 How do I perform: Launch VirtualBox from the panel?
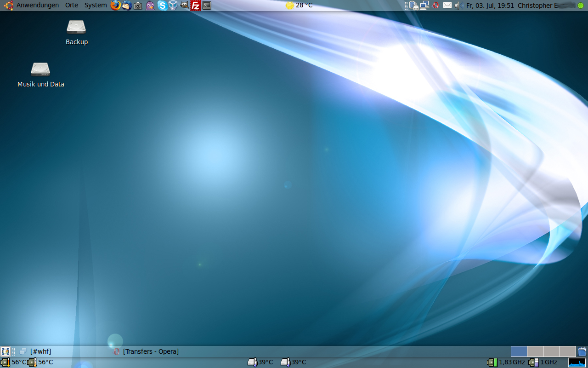point(173,6)
